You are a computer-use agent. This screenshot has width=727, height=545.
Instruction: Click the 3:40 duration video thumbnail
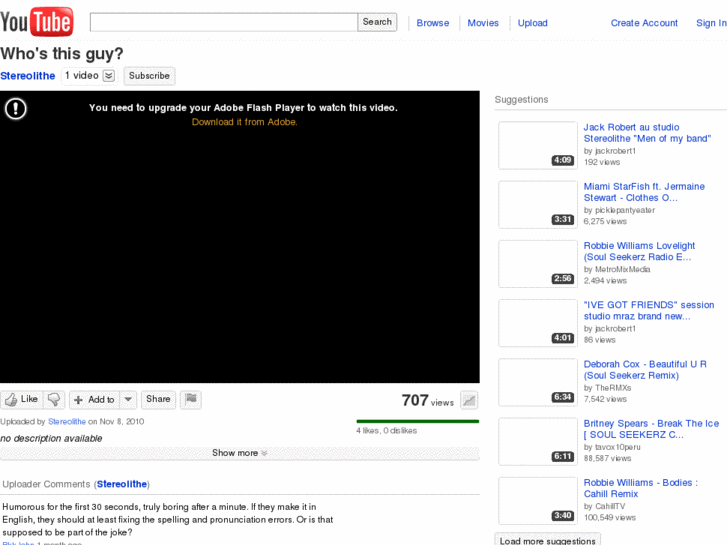(538, 500)
